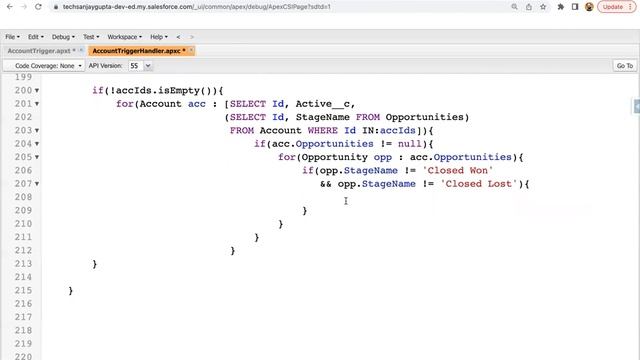
Task: Click the browser address bar URL
Action: pos(197,7)
